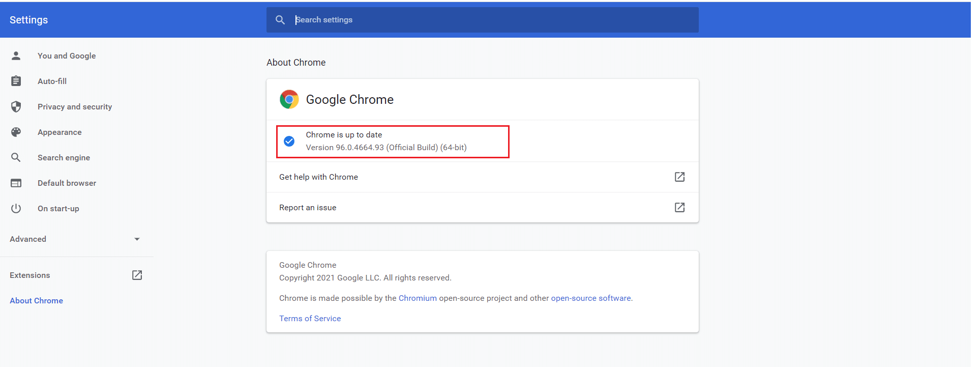Viewport: 980px width, 367px height.
Task: Click the clipboard icon for Auto-fill
Action: pyautogui.click(x=16, y=81)
